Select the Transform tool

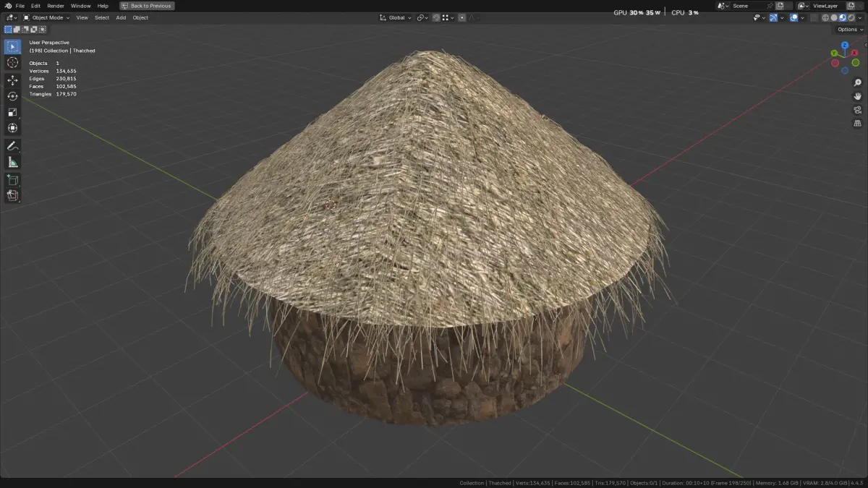coord(12,128)
